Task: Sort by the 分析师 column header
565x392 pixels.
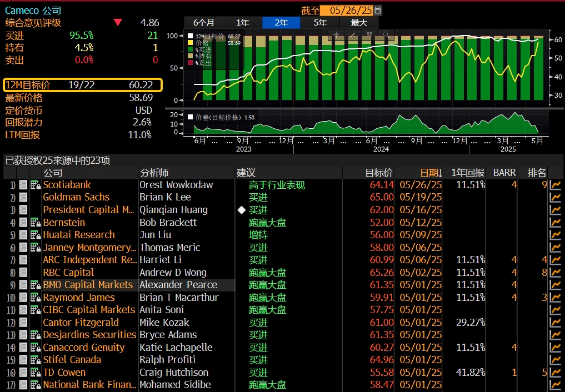Action: (x=154, y=173)
